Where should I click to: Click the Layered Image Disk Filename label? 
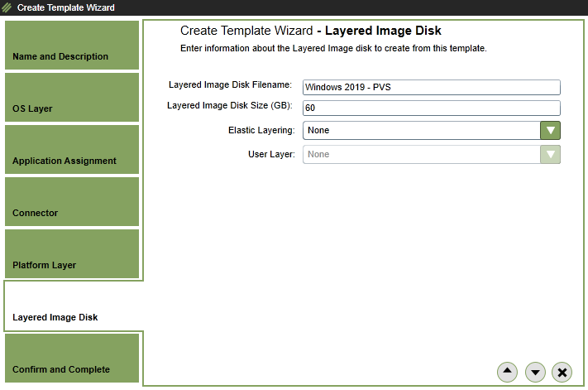pyautogui.click(x=230, y=85)
